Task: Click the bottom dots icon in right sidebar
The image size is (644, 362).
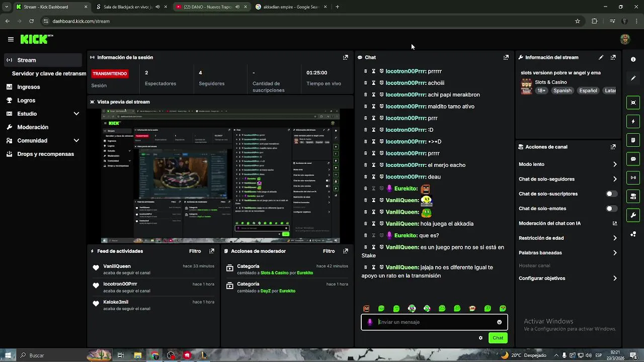Action: click(x=633, y=234)
